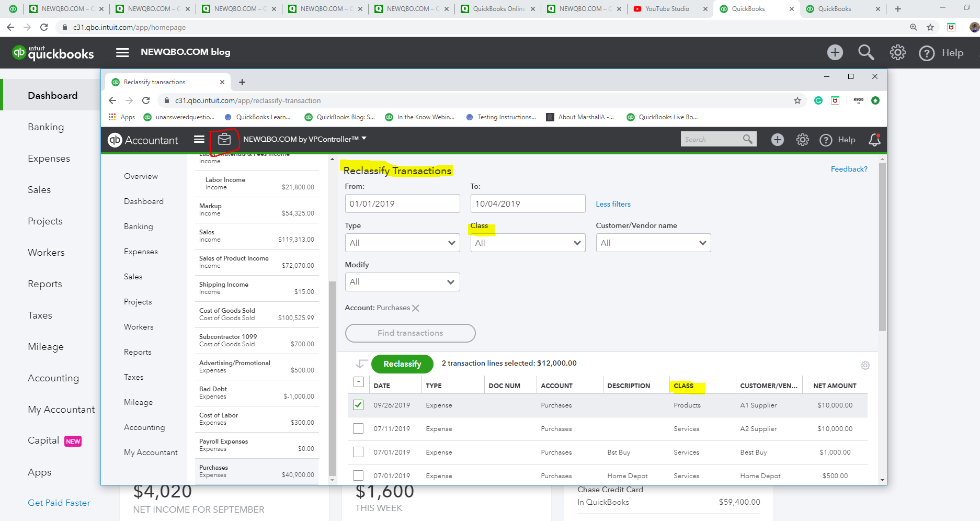
Task: Expand the Type dropdown filter
Action: 402,243
